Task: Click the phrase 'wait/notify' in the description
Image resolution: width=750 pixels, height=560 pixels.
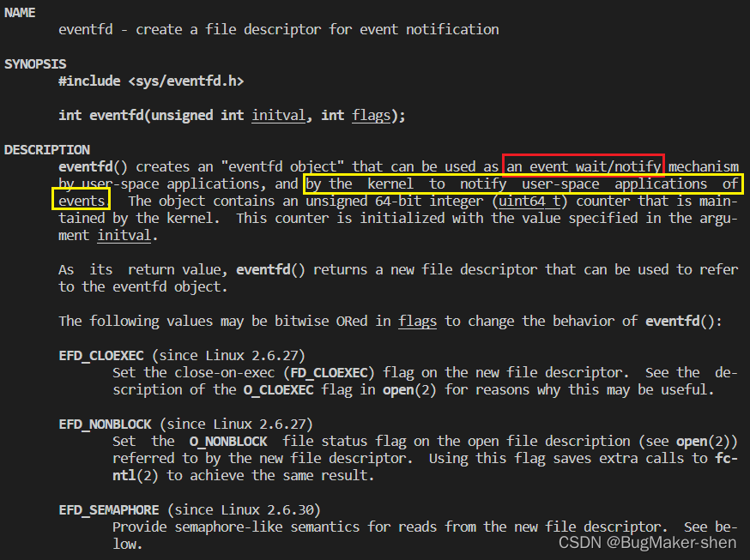Action: tap(618, 166)
